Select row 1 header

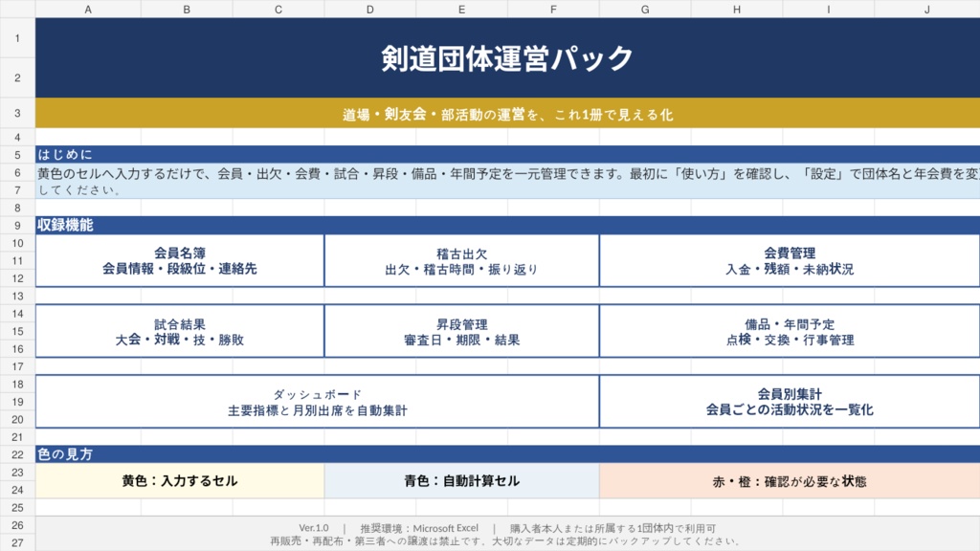(17, 38)
